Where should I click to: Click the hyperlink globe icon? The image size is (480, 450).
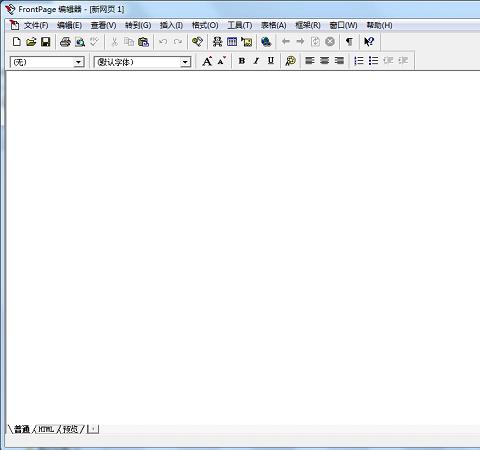coord(266,42)
